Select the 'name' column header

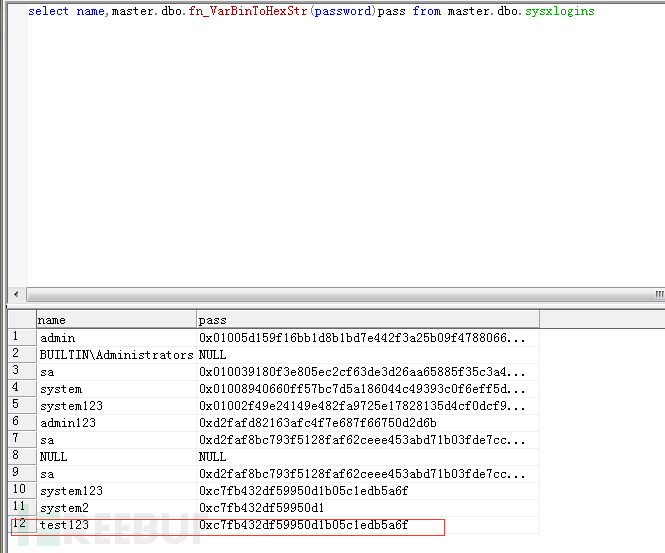(x=116, y=320)
